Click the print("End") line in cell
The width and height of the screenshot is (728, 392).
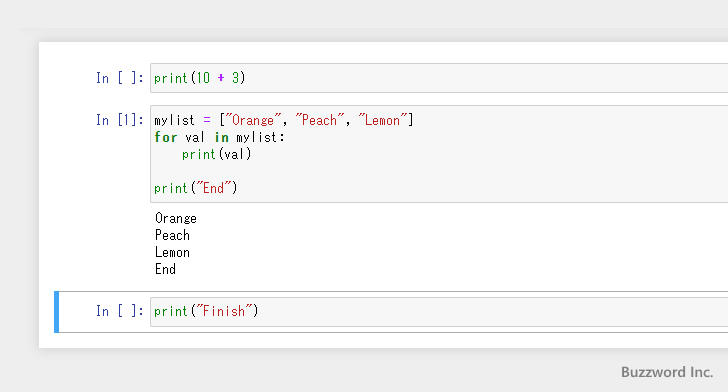click(195, 188)
